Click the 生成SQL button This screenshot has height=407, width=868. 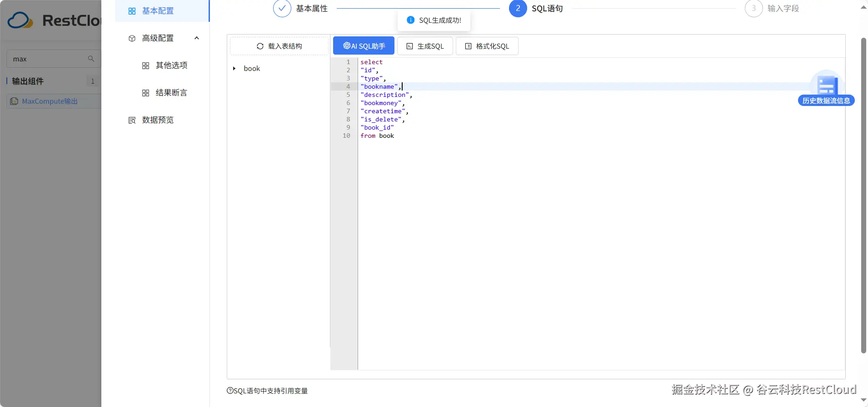[425, 46]
